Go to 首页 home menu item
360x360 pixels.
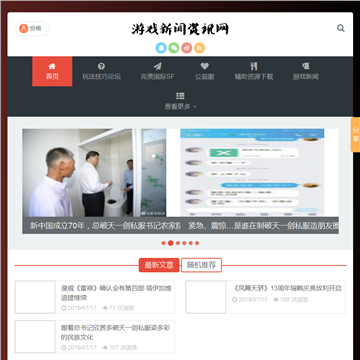52,71
